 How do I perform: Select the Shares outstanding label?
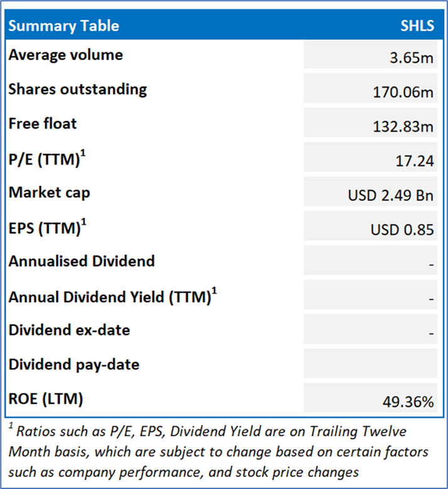(x=78, y=89)
